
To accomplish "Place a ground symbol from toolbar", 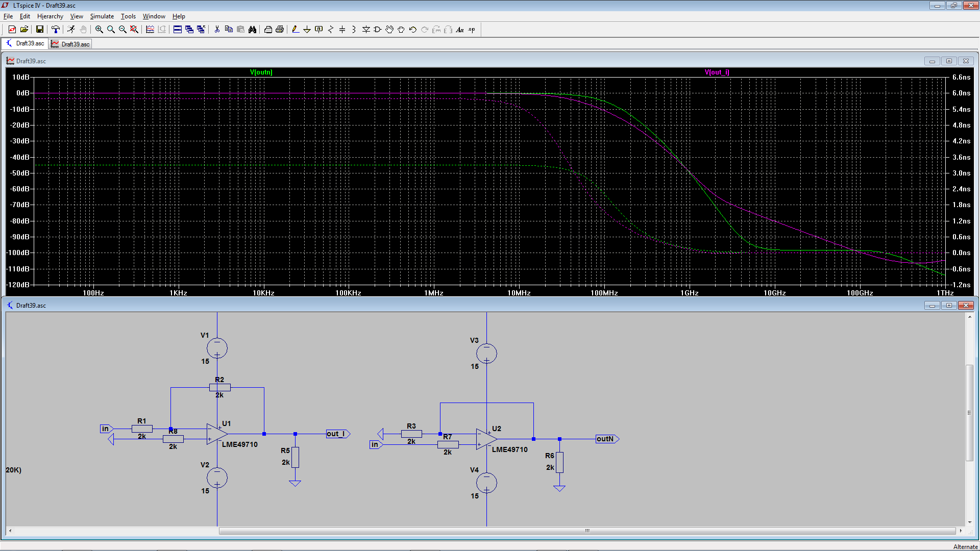I will pyautogui.click(x=307, y=30).
